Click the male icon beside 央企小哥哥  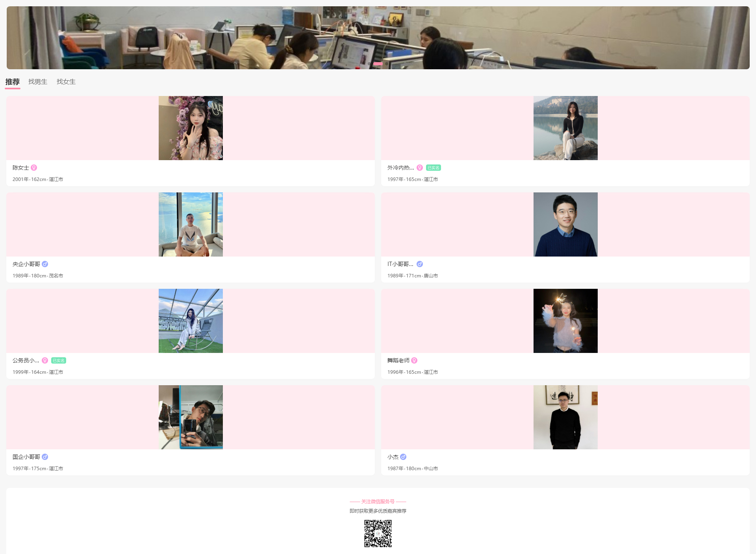click(x=45, y=264)
